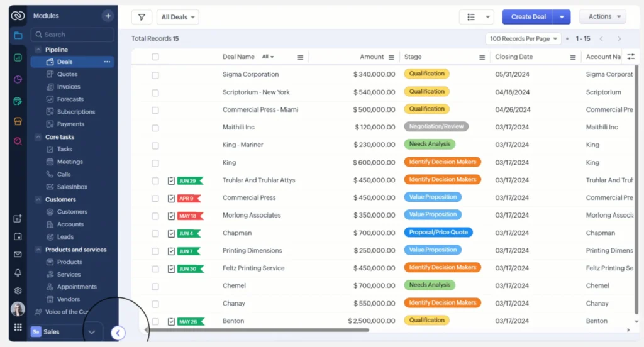Open the column customization icon in header
The image size is (644, 347).
(631, 57)
